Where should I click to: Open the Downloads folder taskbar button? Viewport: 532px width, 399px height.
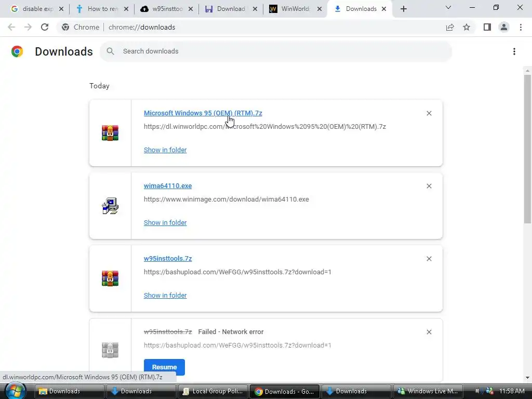click(x=69, y=391)
